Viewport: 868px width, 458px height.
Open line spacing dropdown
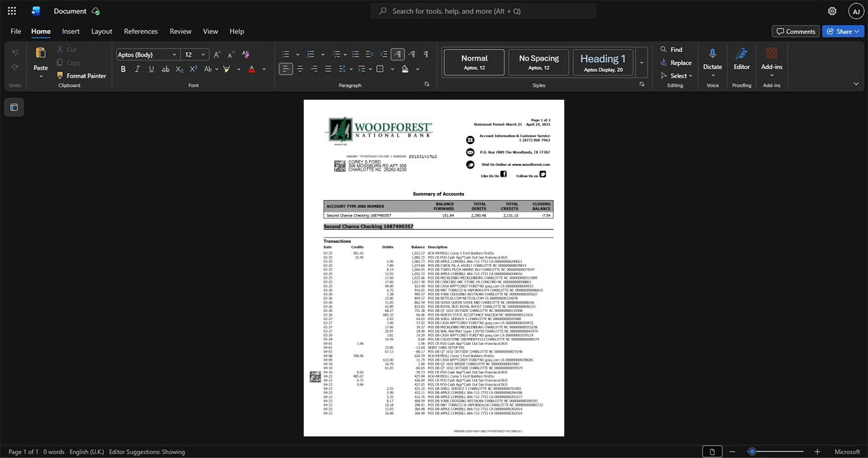tap(345, 69)
